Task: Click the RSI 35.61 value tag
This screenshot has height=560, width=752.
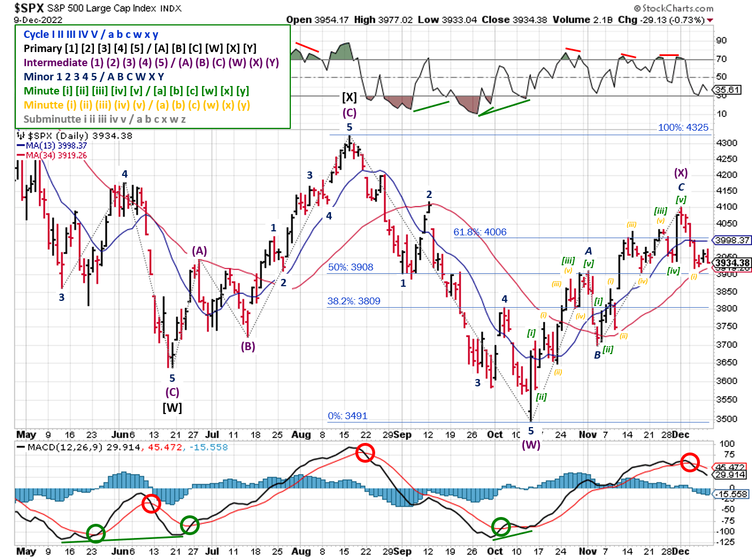Action: tap(728, 90)
